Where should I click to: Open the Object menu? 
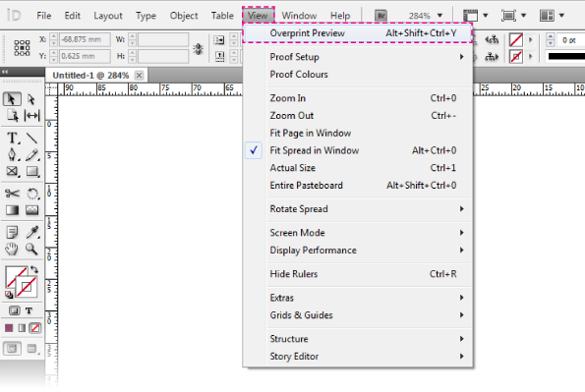tap(184, 16)
